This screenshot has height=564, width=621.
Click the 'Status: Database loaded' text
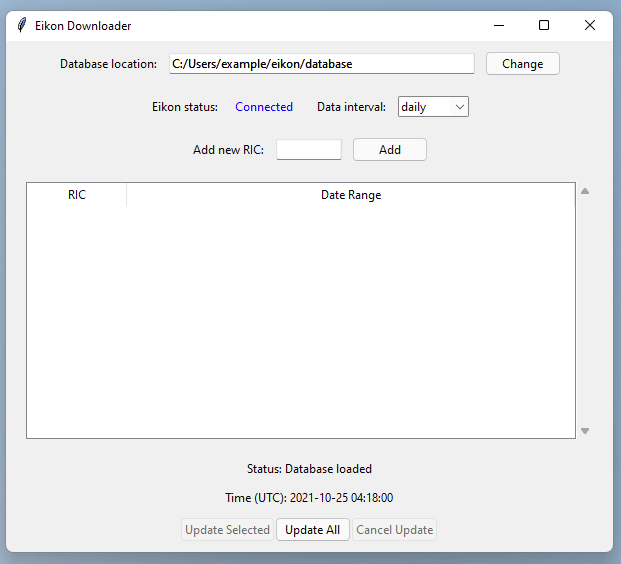(309, 469)
